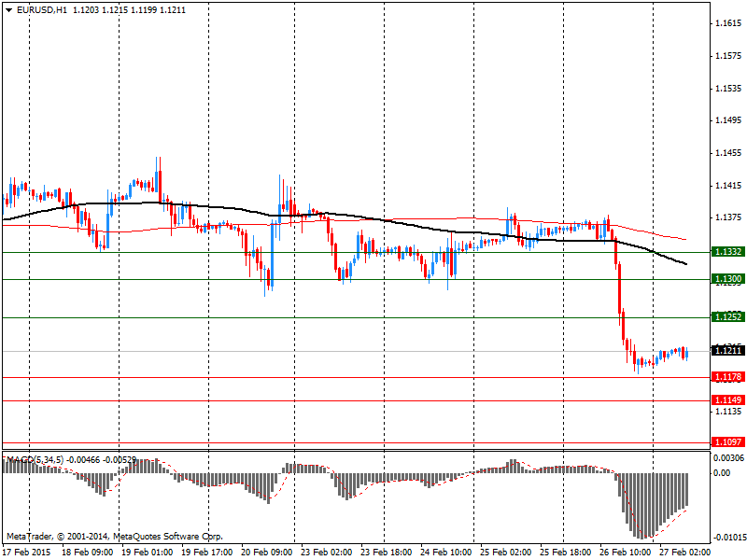
Task: Click the 1.1535 price scale value
Action: pos(728,88)
